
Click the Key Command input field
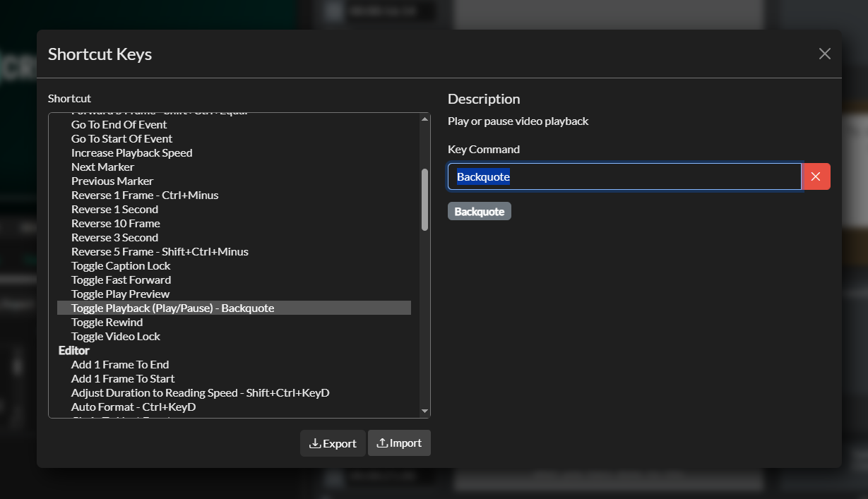(624, 176)
